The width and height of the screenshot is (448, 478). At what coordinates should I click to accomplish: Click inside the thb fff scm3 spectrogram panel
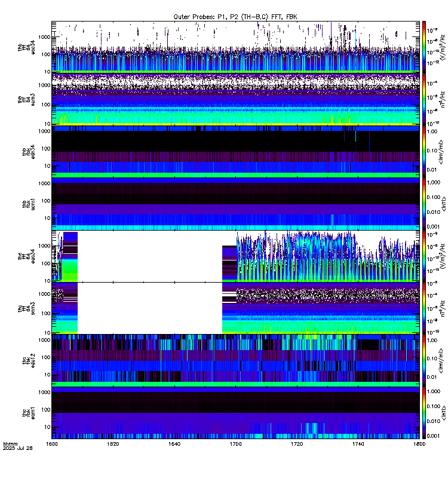point(235,99)
